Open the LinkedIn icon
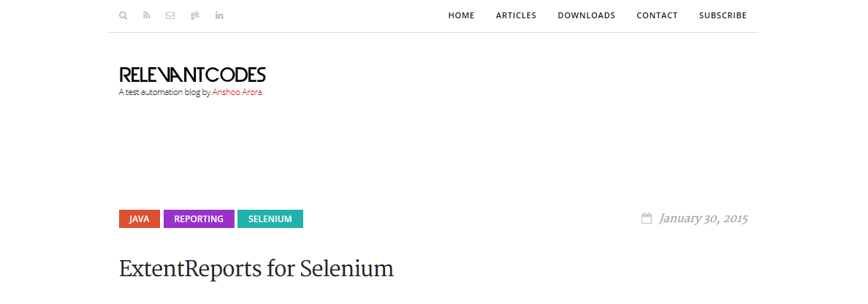Viewport: 868px width, 304px height. [x=219, y=15]
